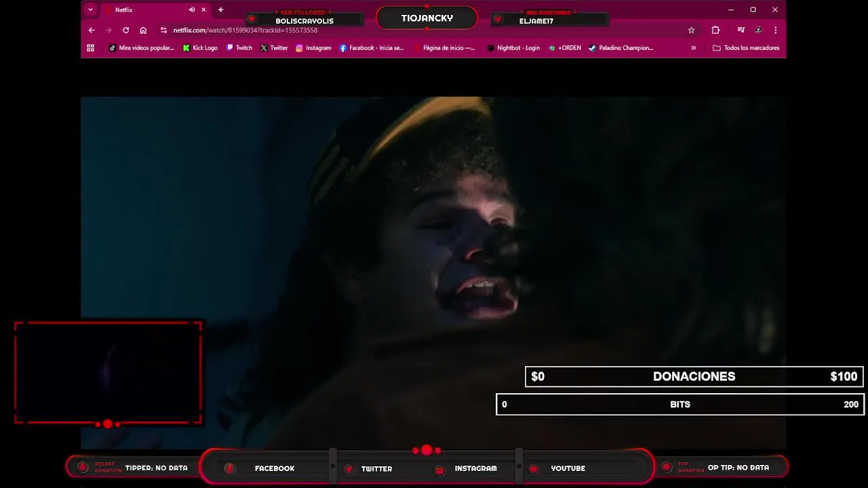Open the 'Página de inicio' bookmark

(x=444, y=48)
